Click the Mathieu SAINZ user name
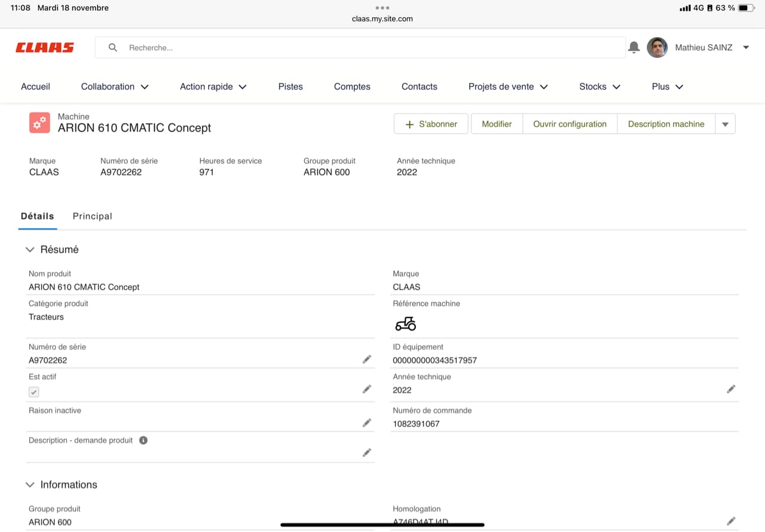 (703, 48)
